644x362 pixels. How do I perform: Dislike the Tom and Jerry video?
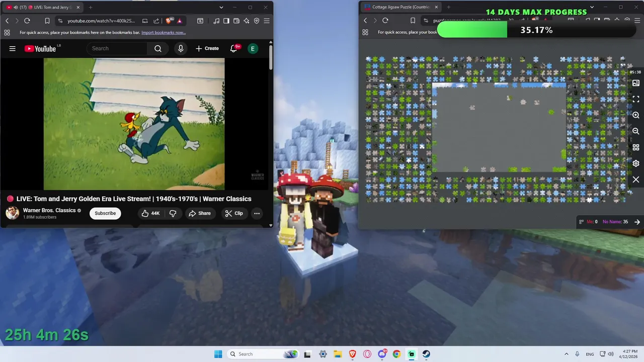pos(173,213)
